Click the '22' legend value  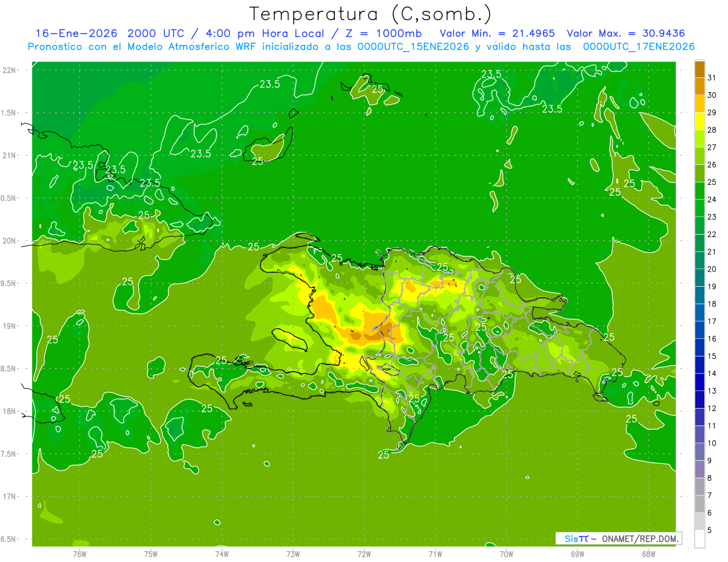712,235
